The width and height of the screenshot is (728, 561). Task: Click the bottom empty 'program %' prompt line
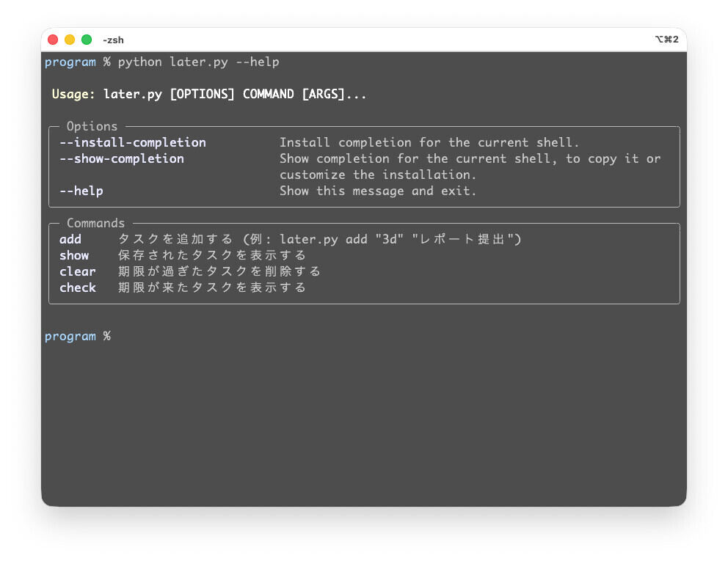coord(78,336)
